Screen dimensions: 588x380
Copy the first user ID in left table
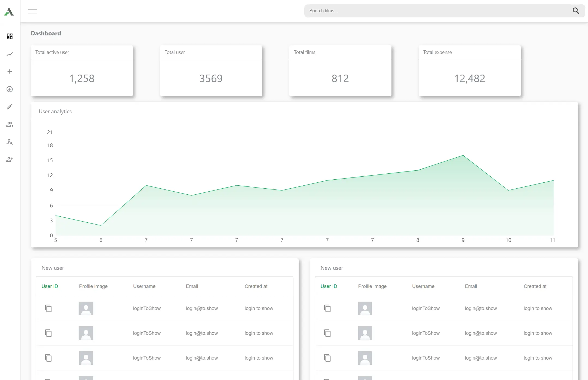48,308
